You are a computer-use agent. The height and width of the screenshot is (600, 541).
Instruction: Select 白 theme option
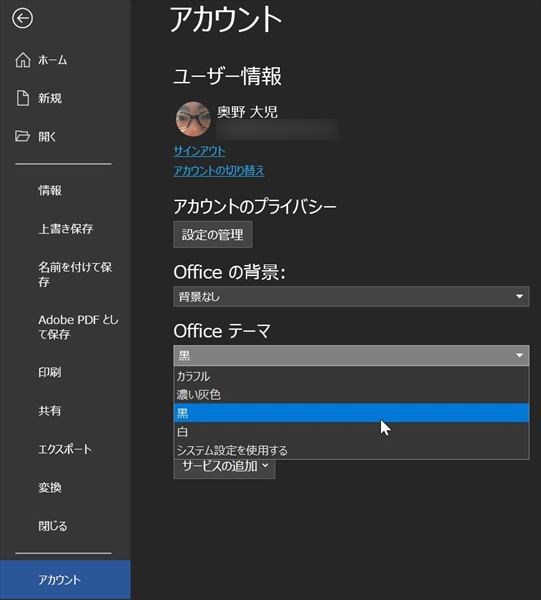351,432
